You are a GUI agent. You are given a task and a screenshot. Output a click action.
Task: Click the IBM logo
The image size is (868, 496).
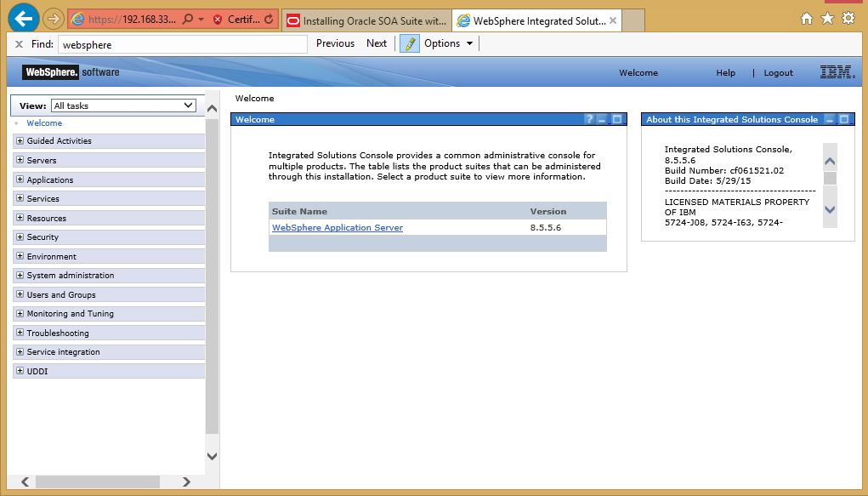pyautogui.click(x=837, y=72)
